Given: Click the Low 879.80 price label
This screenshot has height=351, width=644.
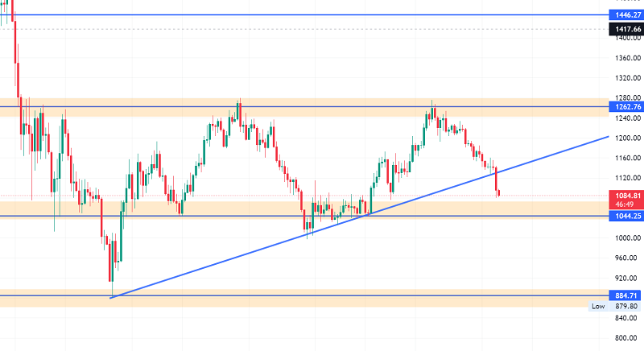Looking at the screenshot, I should (x=614, y=306).
